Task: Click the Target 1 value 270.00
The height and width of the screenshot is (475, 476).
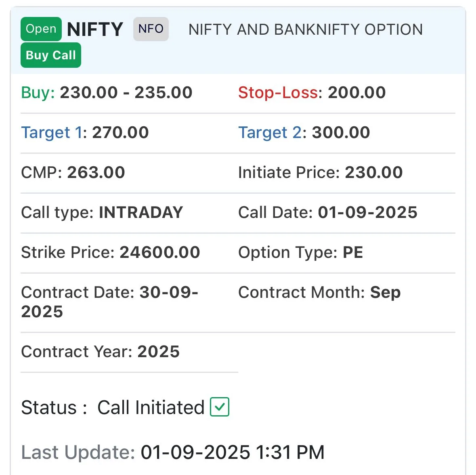Action: click(x=120, y=133)
